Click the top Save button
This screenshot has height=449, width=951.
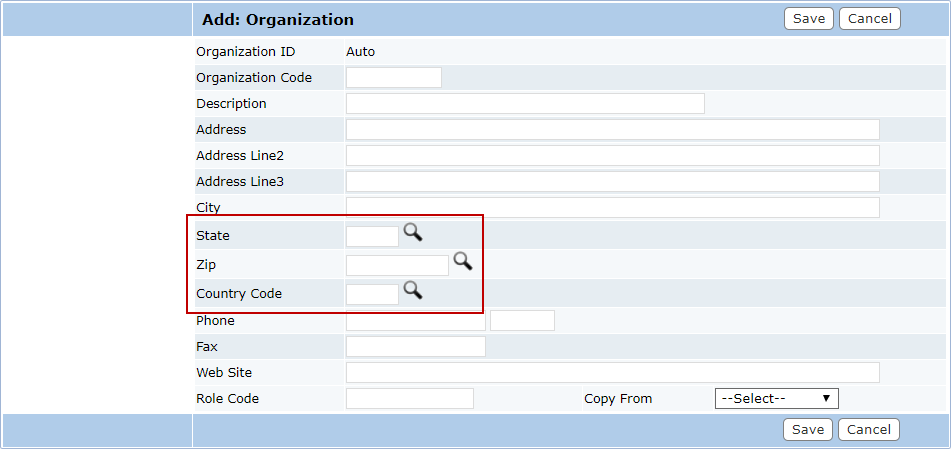tap(809, 19)
